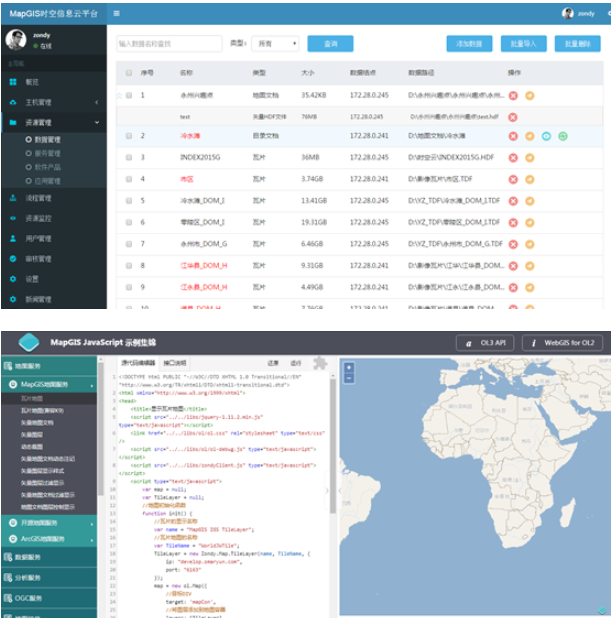This screenshot has height=618, width=613.
Task: Open 审核管理 checkmark icon in sidebar
Action: pos(13,259)
